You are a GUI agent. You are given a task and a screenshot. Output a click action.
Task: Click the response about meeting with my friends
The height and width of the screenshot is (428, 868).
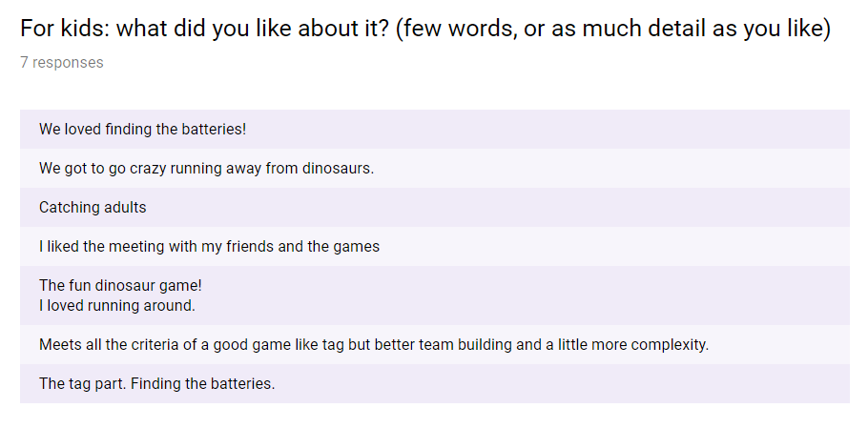coord(209,246)
